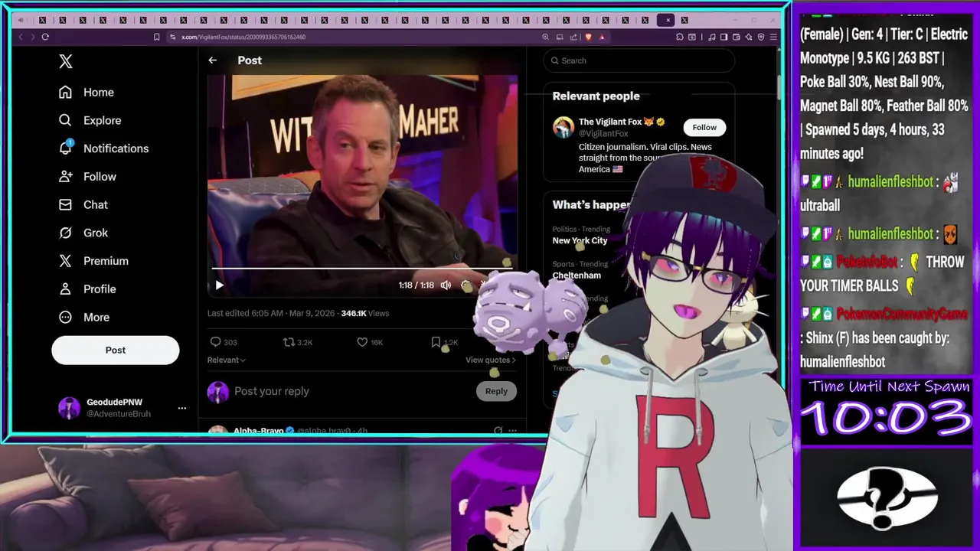Click the white Post button
Screen dimensions: 980x551
pyautogui.click(x=116, y=350)
